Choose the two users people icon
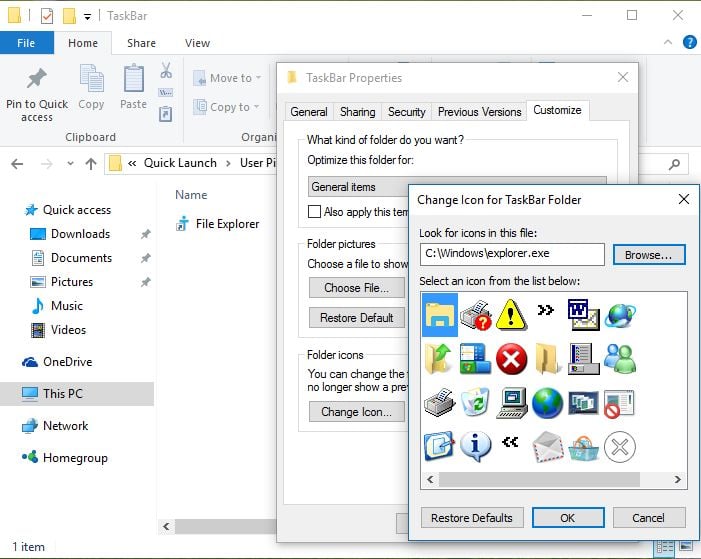This screenshot has width=701, height=559. click(x=620, y=359)
